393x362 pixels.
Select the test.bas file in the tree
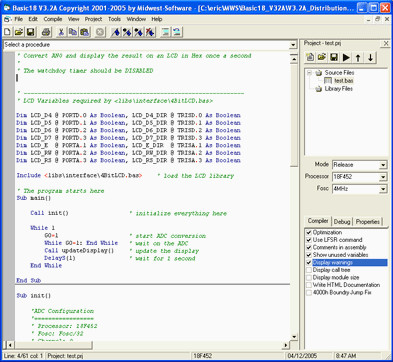344,80
